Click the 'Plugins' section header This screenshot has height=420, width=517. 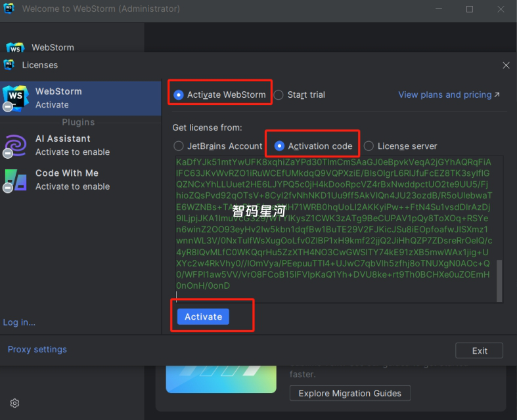click(x=78, y=122)
